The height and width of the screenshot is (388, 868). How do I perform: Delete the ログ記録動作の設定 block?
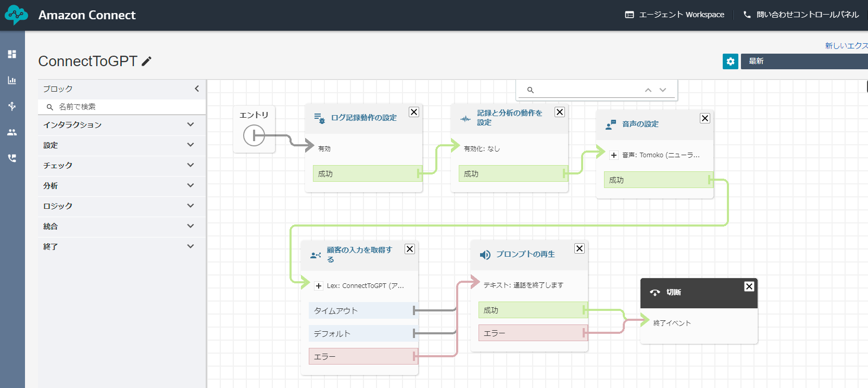(414, 112)
